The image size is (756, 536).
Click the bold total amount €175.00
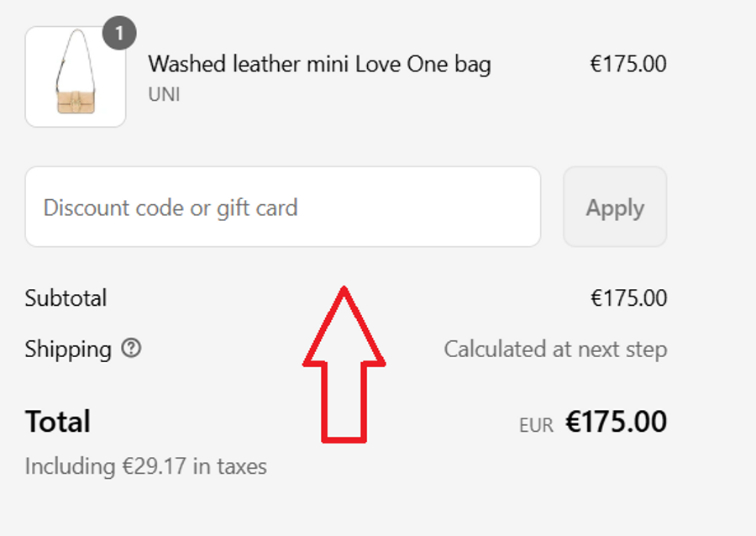coord(616,421)
